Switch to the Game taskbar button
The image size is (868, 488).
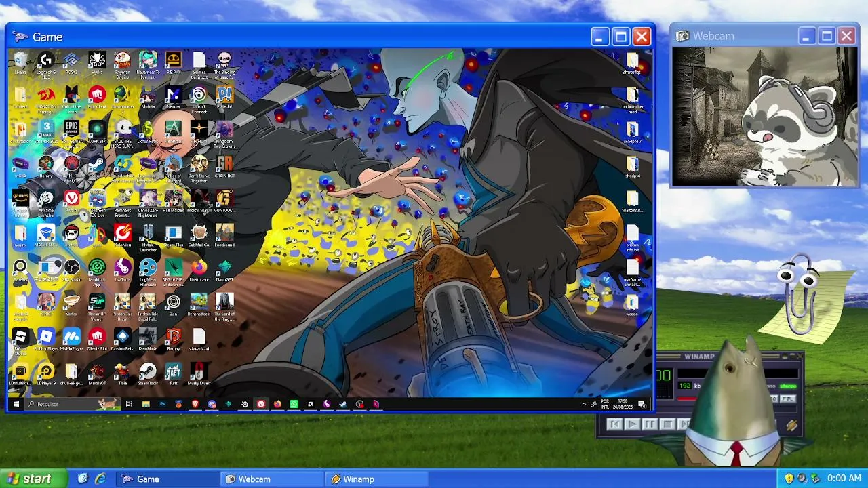click(167, 479)
